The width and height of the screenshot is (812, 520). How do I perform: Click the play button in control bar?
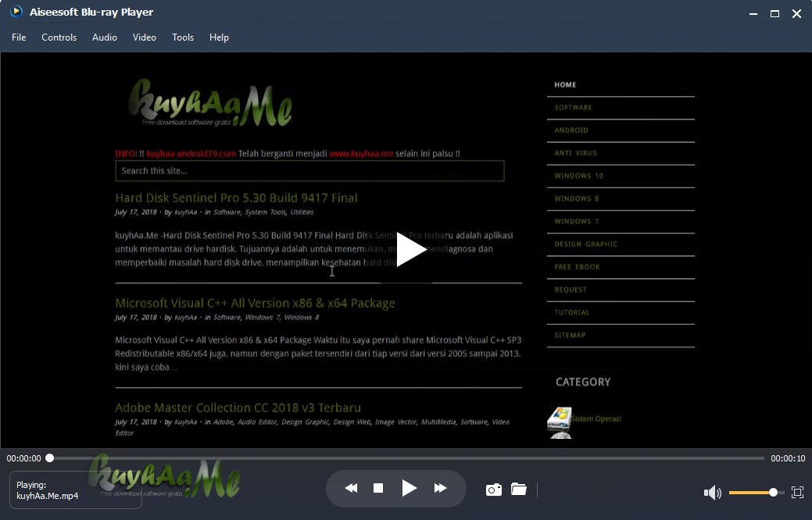coord(409,488)
